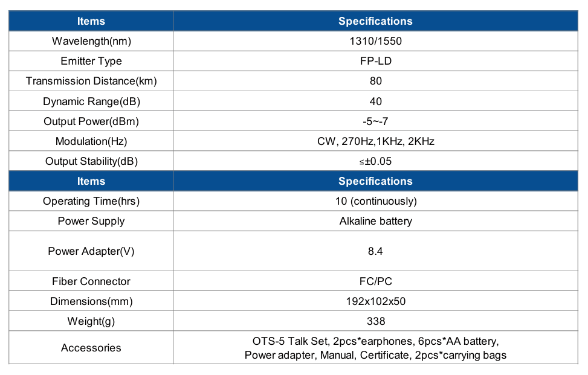Click the second Specifications header cell

(x=375, y=181)
